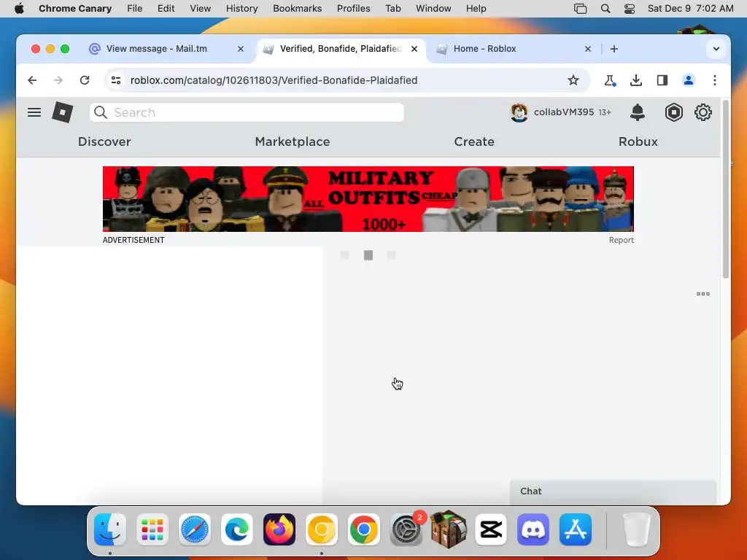Open Finder from the Dock

tap(110, 529)
